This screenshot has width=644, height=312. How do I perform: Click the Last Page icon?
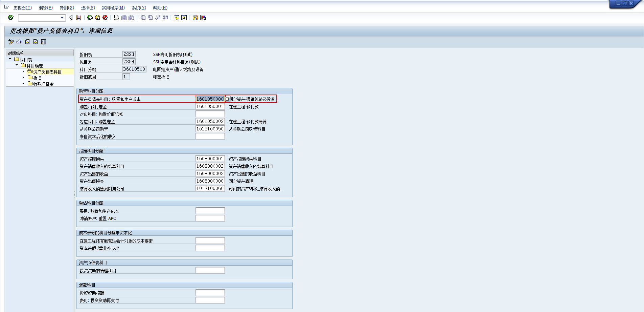tap(165, 18)
